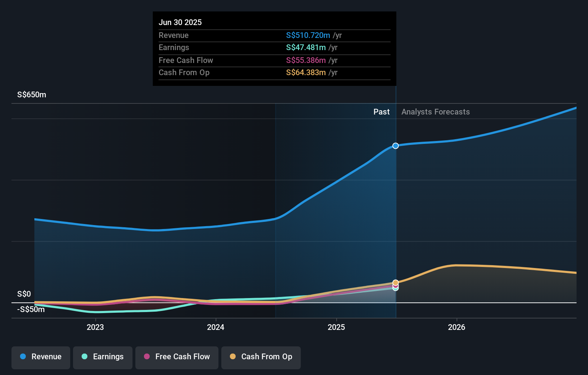The image size is (588, 375).
Task: Click the 2025 x-axis label
Action: (336, 327)
